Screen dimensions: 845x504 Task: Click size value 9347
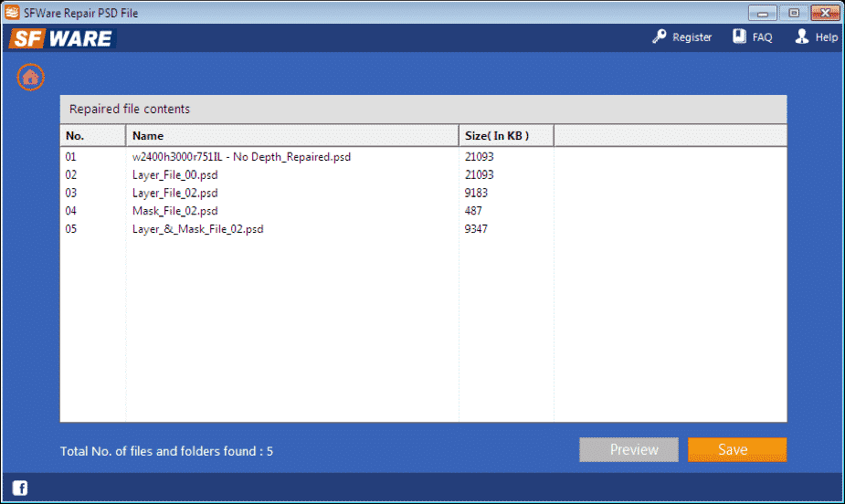click(x=476, y=229)
